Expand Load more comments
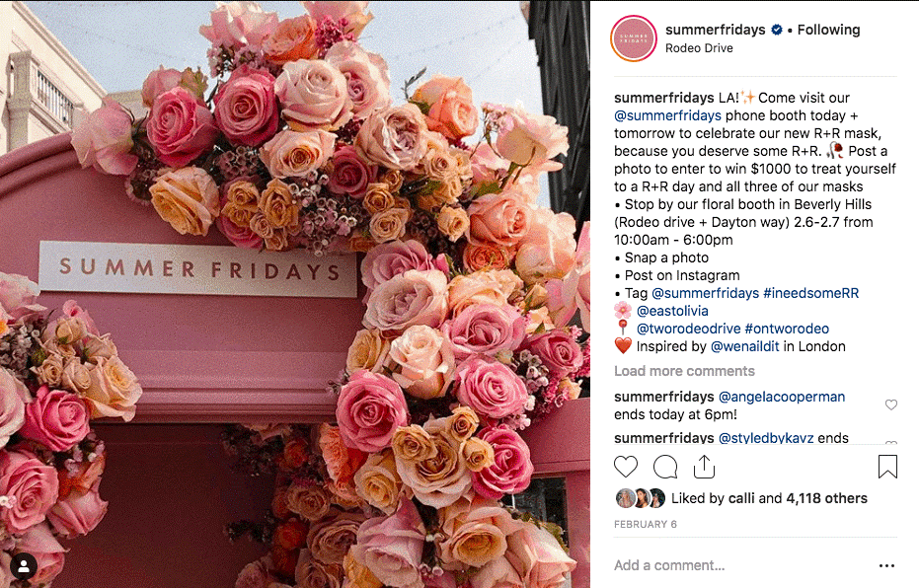Screen dimensions: 919x588 pos(684,371)
